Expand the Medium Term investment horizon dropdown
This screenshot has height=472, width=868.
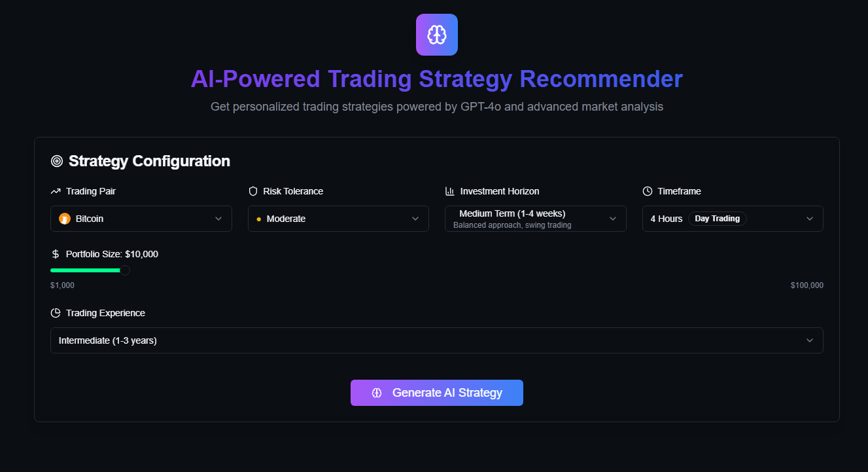pyautogui.click(x=536, y=219)
